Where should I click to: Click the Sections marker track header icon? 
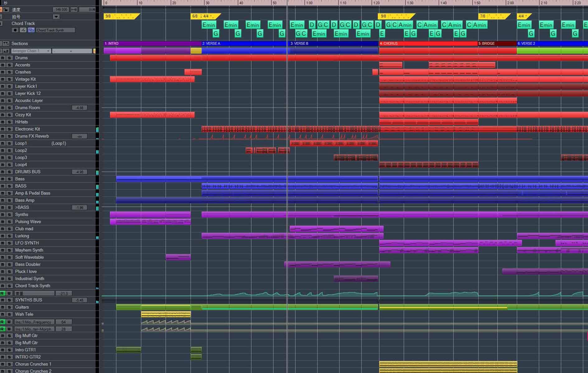click(6, 44)
